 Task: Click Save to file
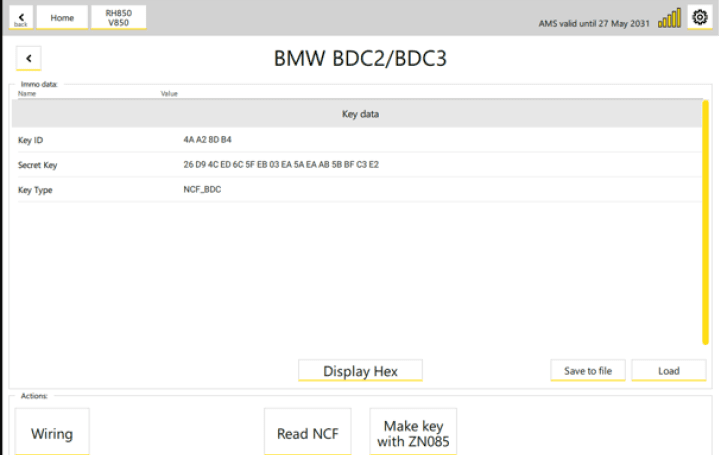pos(588,371)
